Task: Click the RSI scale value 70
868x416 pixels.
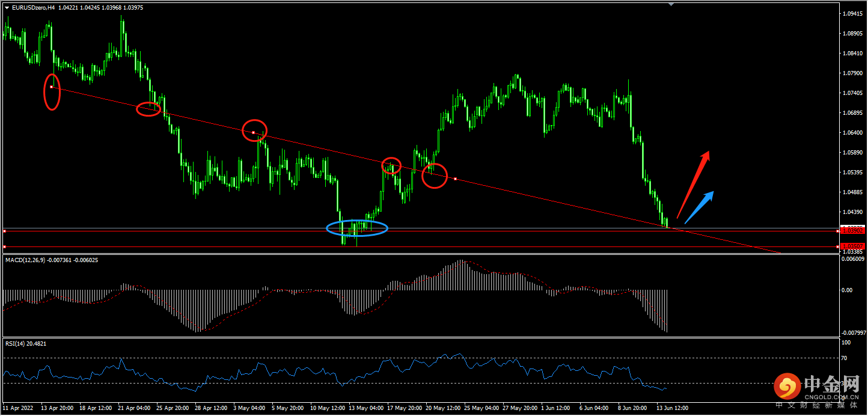Action: 845,358
